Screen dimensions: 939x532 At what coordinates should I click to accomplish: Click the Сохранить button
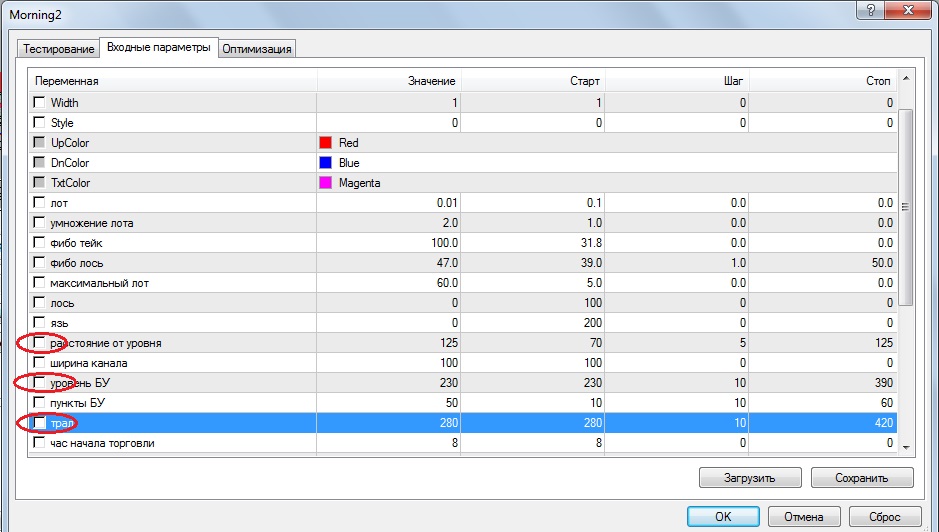pos(862,477)
